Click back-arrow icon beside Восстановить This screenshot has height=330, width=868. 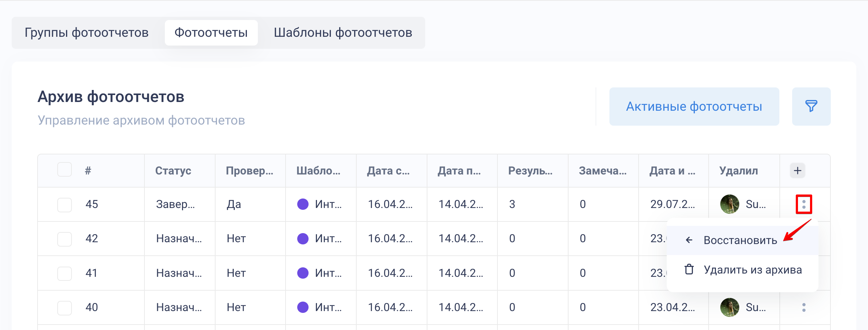point(689,240)
